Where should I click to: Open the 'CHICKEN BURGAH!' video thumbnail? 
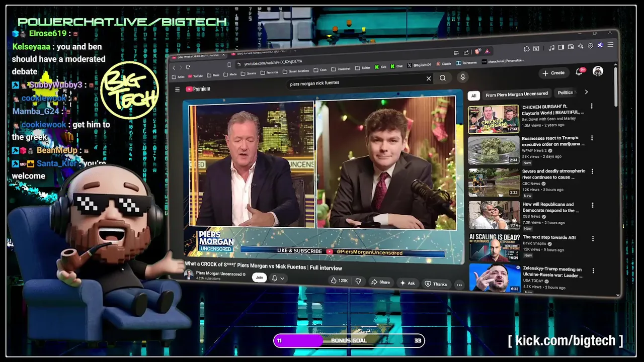[x=494, y=119]
